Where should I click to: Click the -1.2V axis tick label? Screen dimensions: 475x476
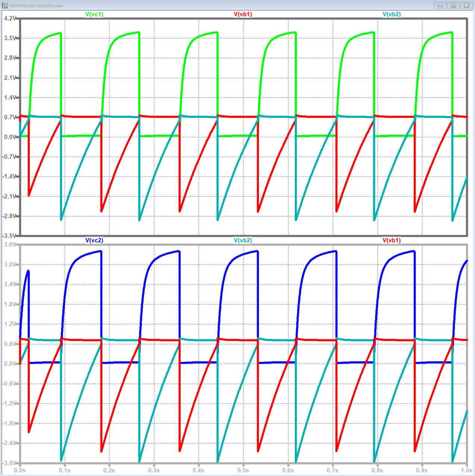pos(9,404)
